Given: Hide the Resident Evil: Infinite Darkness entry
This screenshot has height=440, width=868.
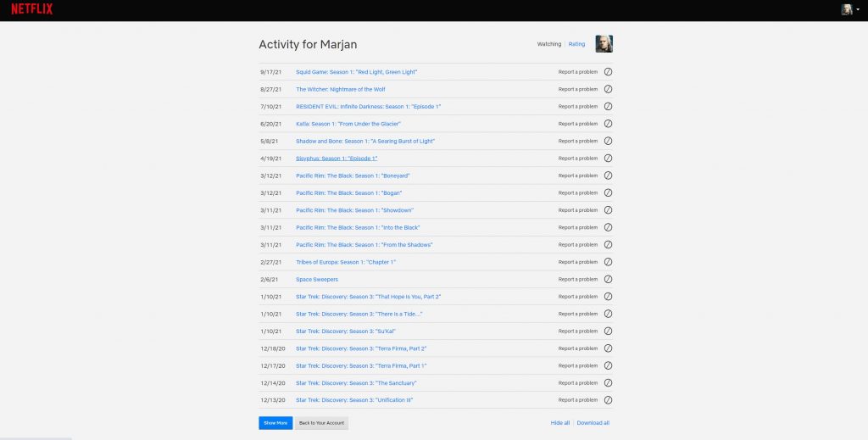Looking at the screenshot, I should (608, 107).
